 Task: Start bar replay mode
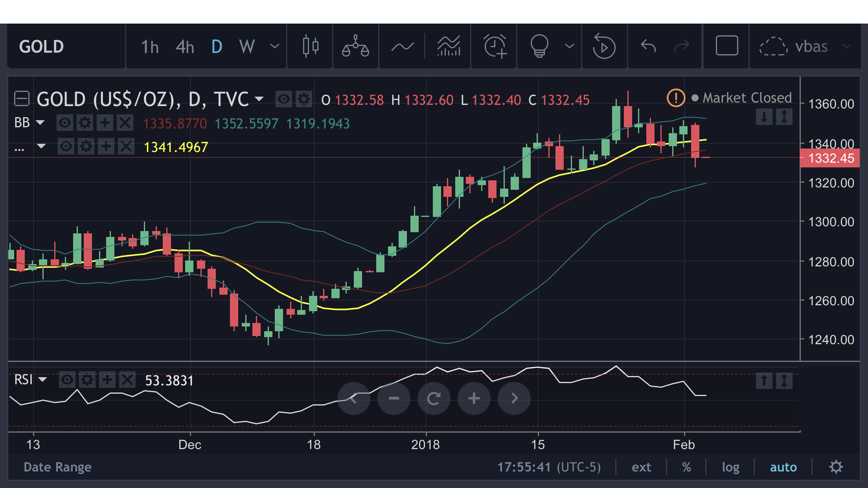(603, 46)
